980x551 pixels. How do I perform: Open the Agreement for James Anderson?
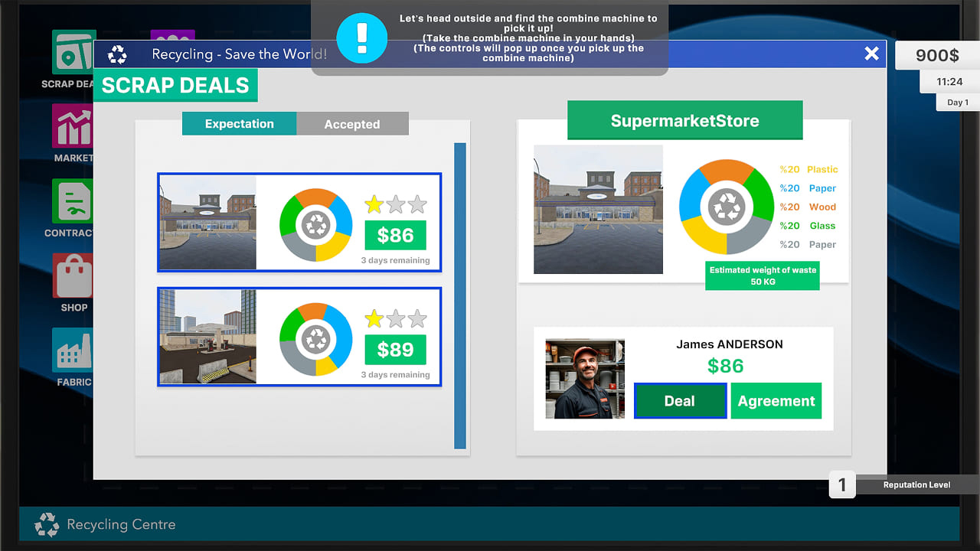click(x=776, y=400)
